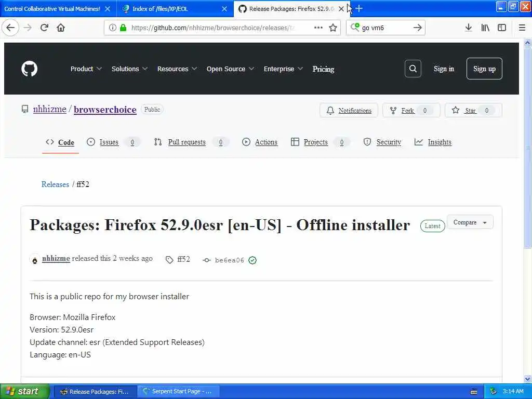Submit the search with the arrow
The height and width of the screenshot is (399, 532).
(x=418, y=28)
